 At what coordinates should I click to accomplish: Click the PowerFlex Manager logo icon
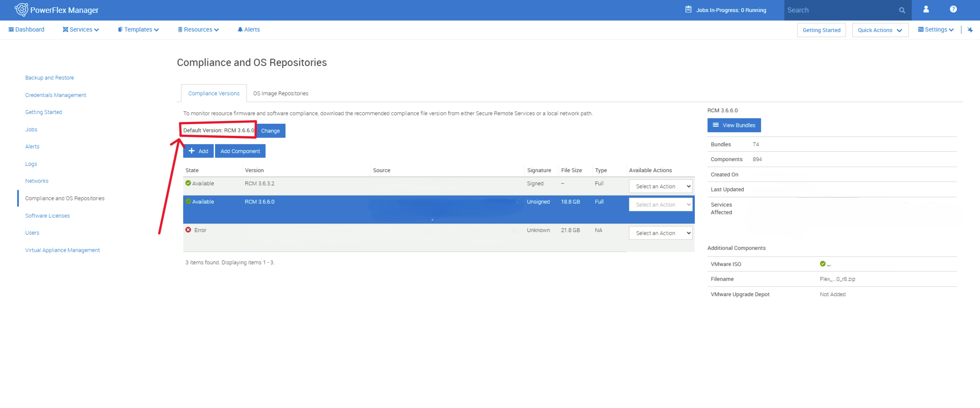coord(21,10)
